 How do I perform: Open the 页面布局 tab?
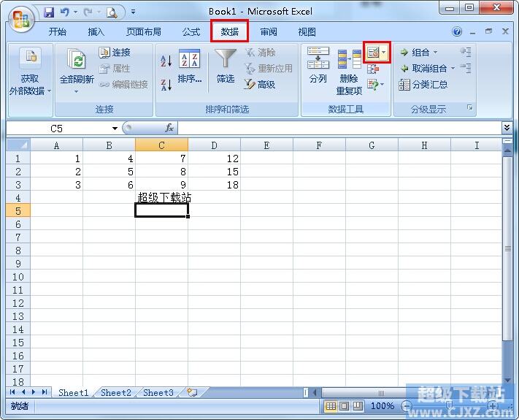coord(144,32)
